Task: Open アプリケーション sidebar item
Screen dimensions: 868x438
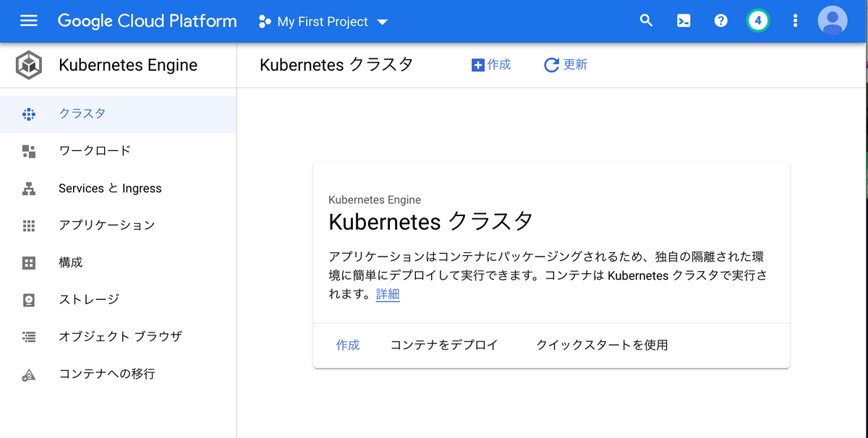Action: pyautogui.click(x=118, y=226)
